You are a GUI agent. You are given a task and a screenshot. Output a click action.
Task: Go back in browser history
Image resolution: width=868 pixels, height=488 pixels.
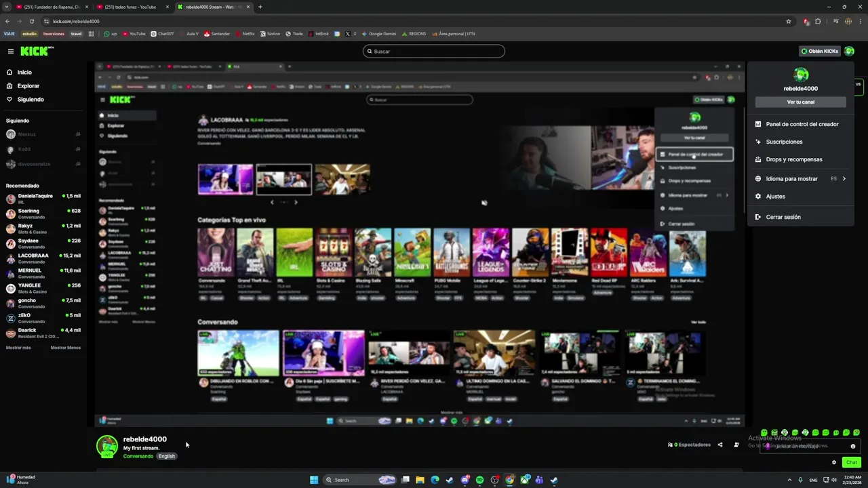coord(8,21)
